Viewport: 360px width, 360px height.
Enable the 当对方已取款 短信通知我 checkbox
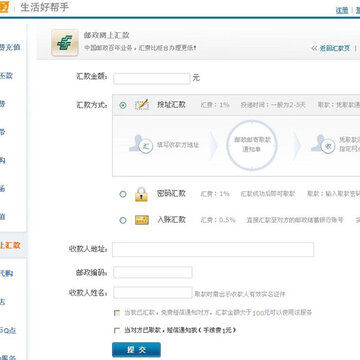(117, 331)
